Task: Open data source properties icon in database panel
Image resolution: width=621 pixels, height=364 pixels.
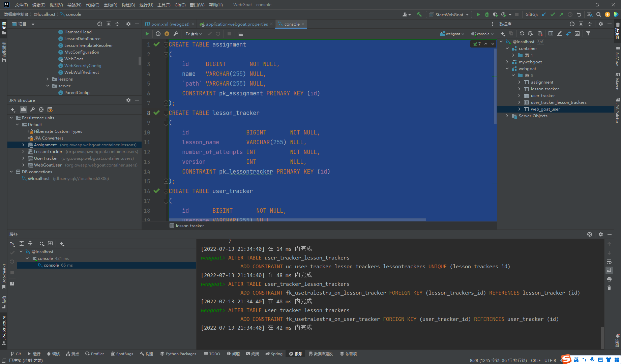Action: tap(531, 33)
